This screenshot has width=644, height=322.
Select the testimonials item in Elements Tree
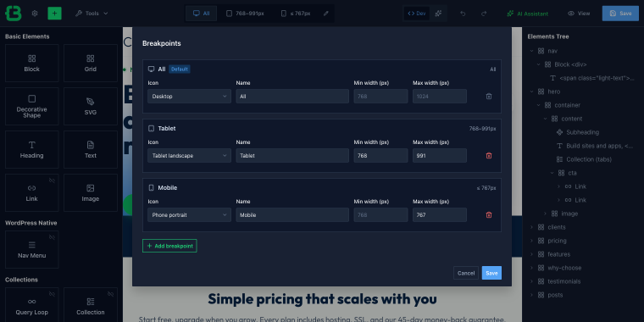click(x=563, y=281)
